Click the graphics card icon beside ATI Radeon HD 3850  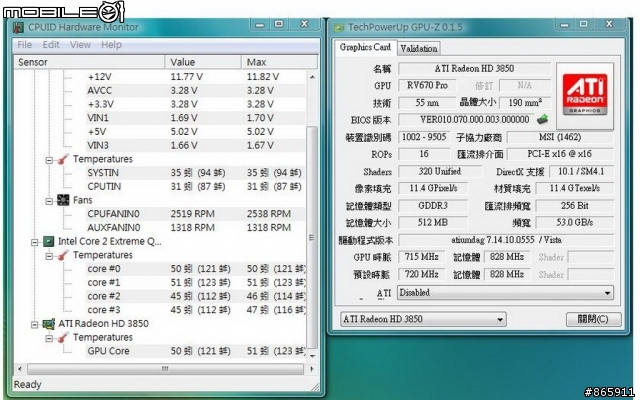[49, 324]
